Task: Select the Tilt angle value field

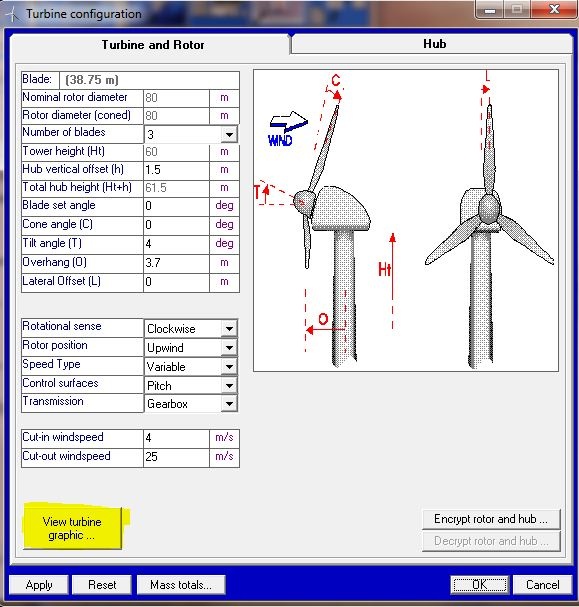Action: pos(176,243)
